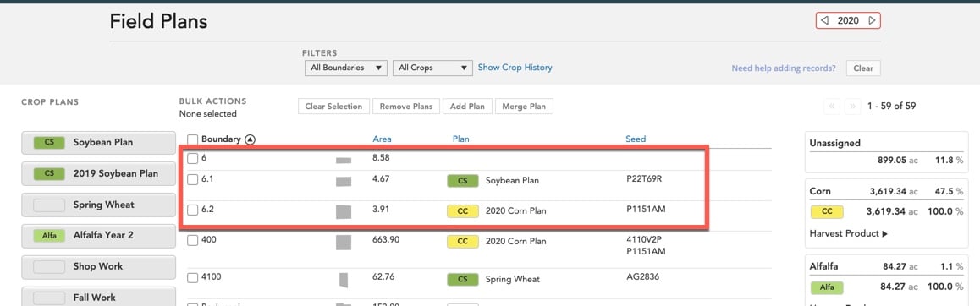Viewport: 980px width, 306px height.
Task: Check the box for boundary 6.1
Action: [193, 180]
